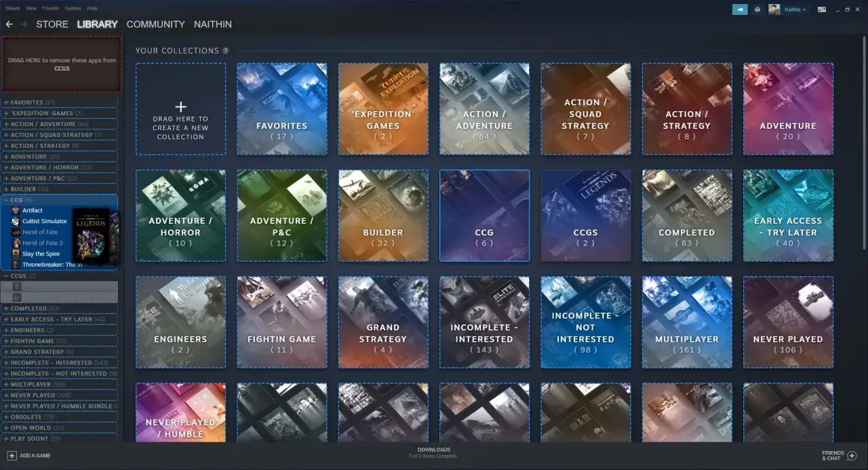Select Cultist Simulator in the sidebar list

tap(45, 221)
